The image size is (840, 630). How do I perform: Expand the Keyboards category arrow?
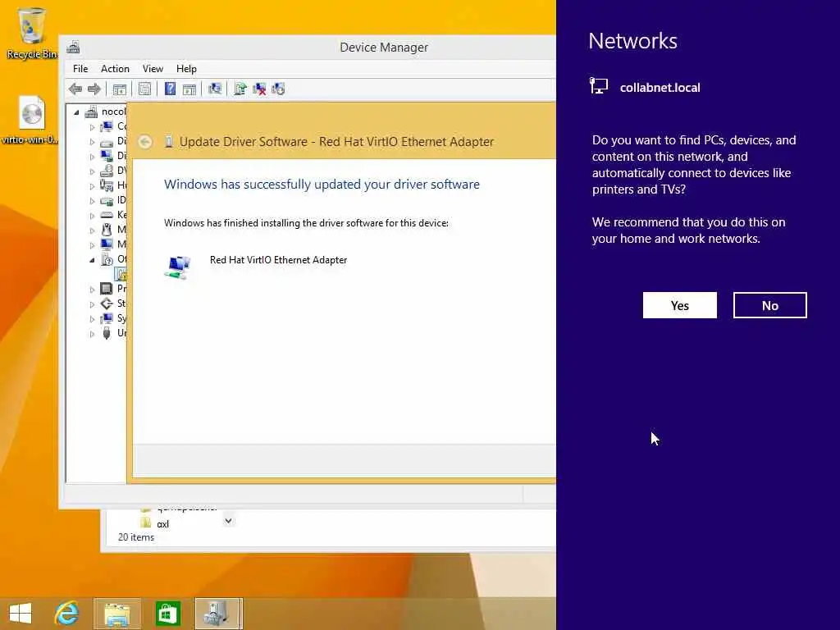point(92,216)
